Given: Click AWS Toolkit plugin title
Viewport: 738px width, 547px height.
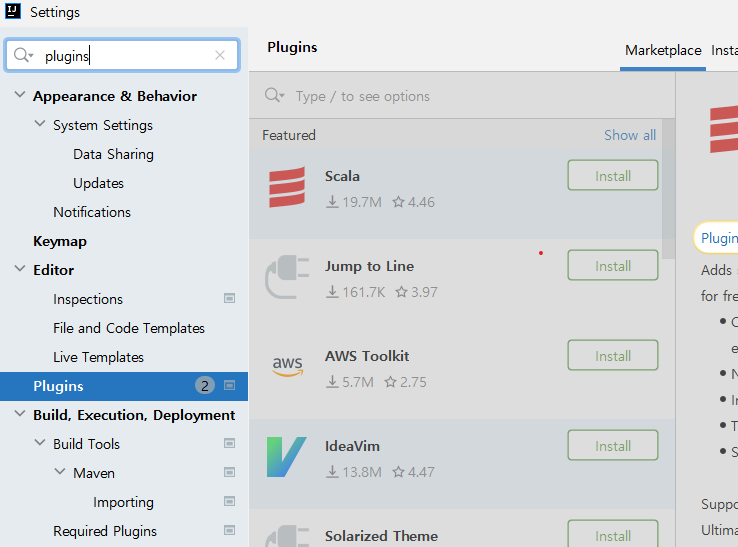Looking at the screenshot, I should tap(367, 356).
